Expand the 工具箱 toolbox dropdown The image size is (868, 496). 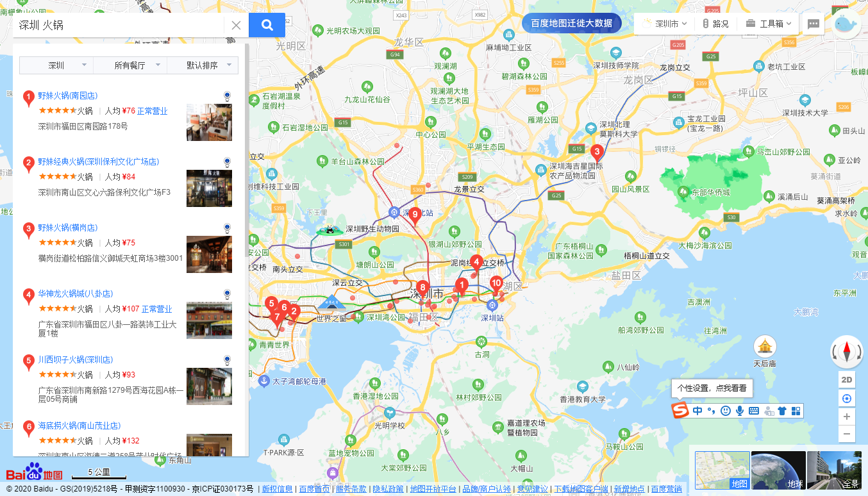pyautogui.click(x=769, y=24)
